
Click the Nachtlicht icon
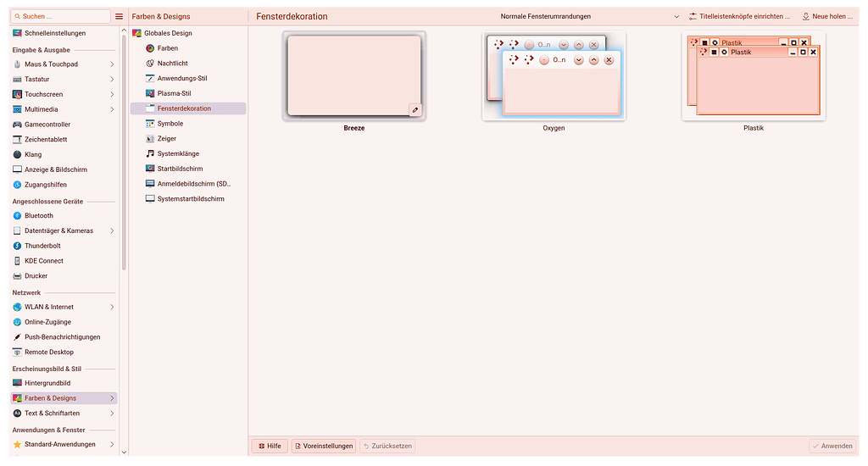[x=150, y=63]
